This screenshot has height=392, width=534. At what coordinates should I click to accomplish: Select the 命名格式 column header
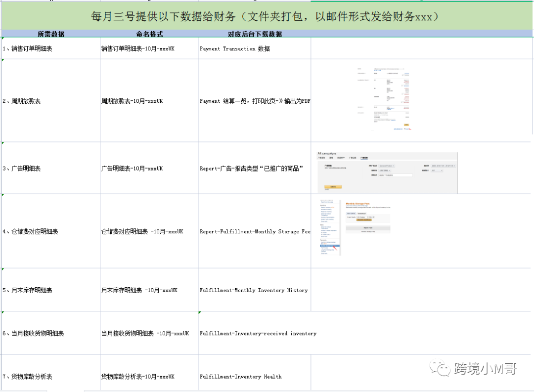pos(149,34)
